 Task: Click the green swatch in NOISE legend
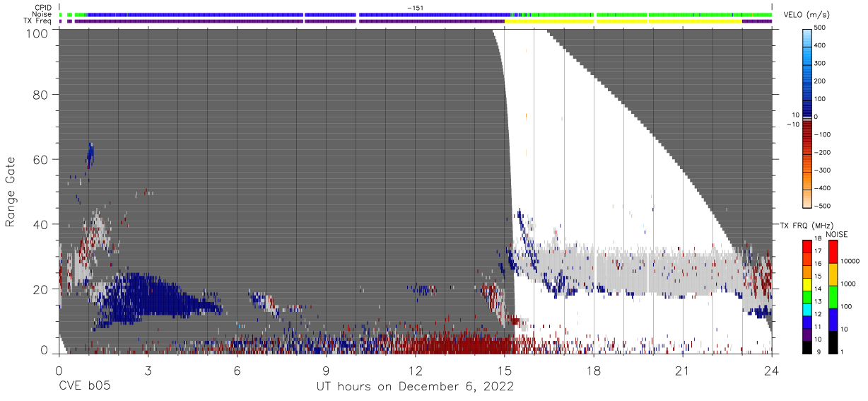click(833, 297)
